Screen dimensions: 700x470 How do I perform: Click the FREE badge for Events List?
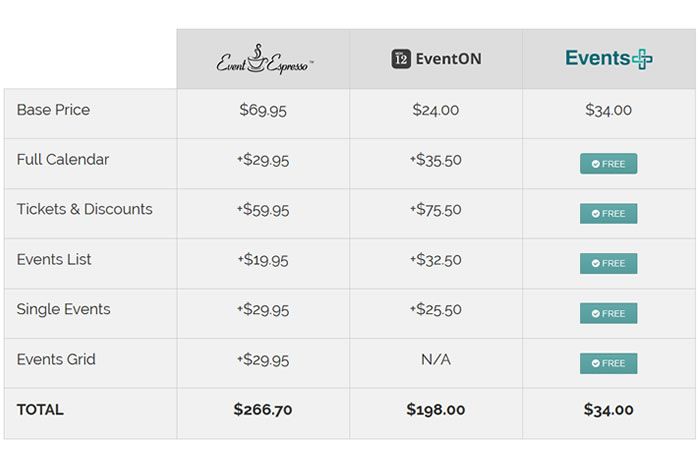click(608, 264)
